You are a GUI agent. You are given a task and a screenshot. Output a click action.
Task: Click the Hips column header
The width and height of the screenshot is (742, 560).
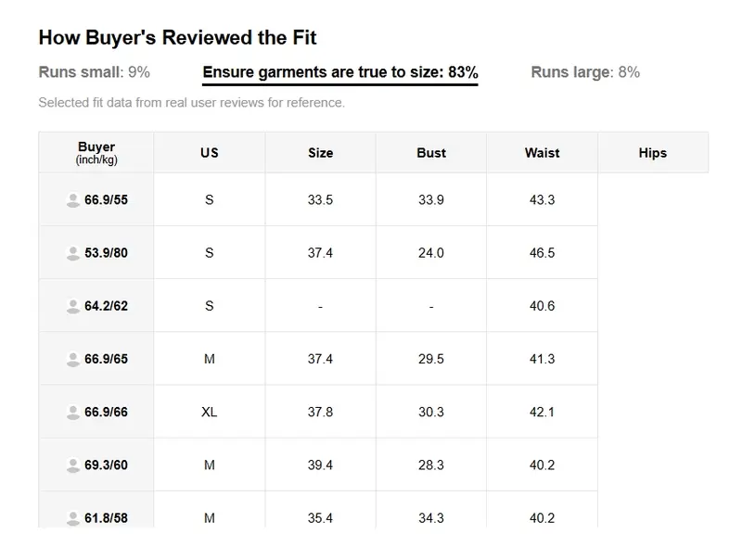pos(653,152)
